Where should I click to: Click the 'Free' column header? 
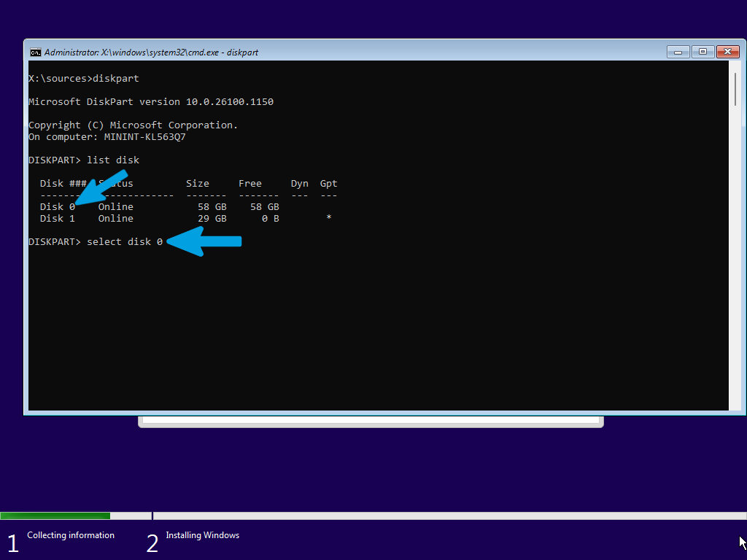250,184
